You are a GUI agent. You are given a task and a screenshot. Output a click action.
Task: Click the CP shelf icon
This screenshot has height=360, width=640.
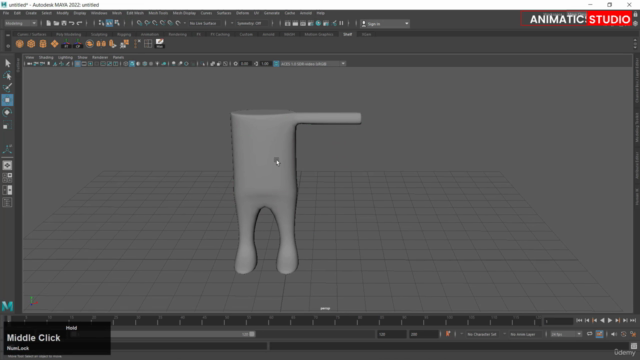click(78, 44)
